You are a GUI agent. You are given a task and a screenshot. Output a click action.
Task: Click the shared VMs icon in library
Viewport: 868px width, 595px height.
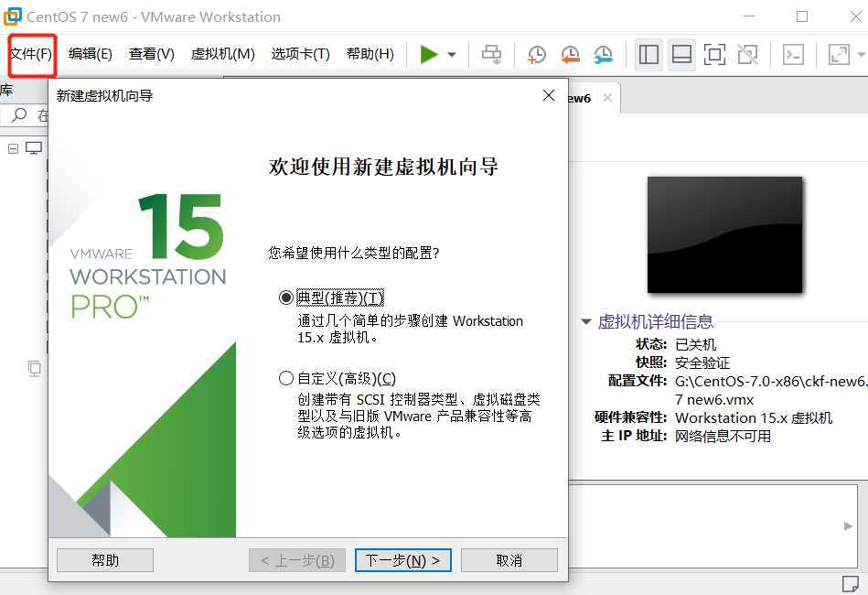(35, 368)
